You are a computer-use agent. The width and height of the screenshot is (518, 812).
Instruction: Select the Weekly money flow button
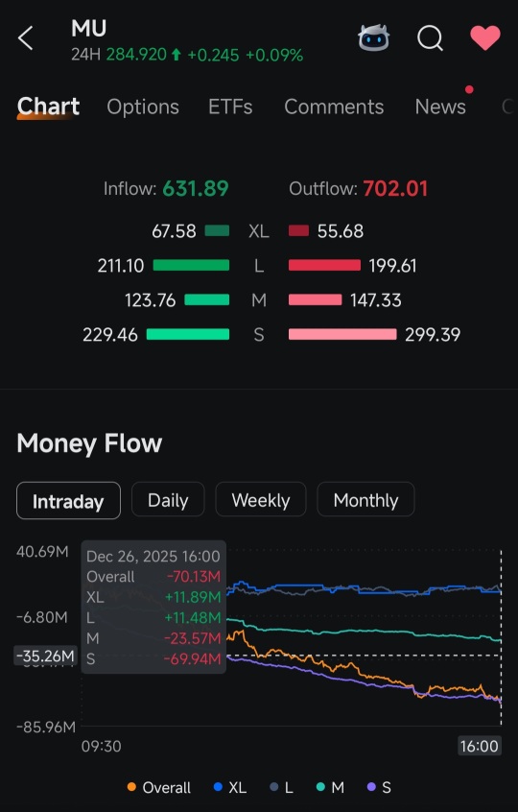[x=261, y=500]
